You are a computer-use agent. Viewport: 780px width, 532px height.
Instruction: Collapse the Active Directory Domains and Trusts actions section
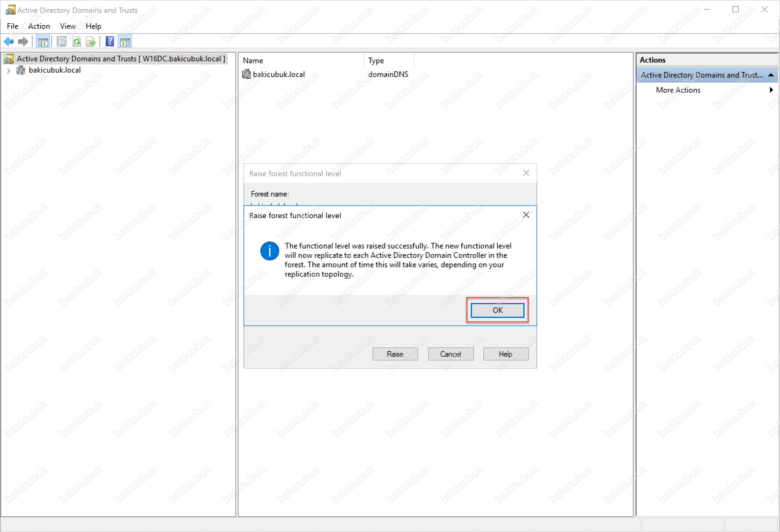point(771,75)
